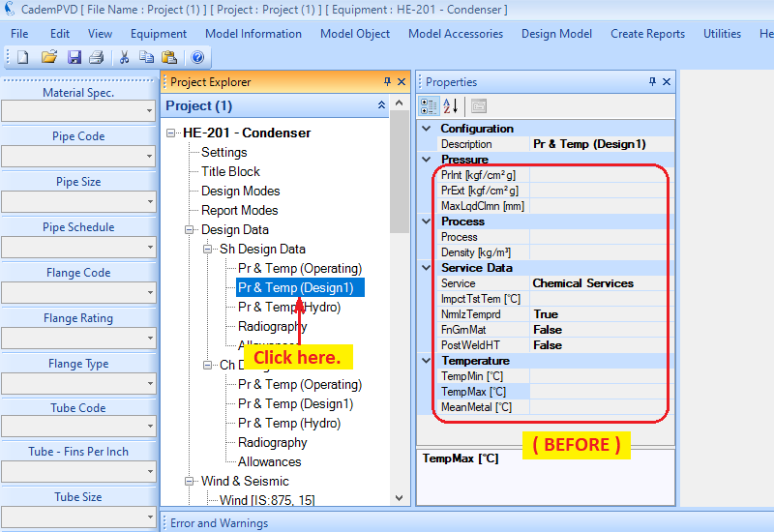774x532 pixels.
Task: Switch properties to Categorized view icon
Action: click(429, 105)
